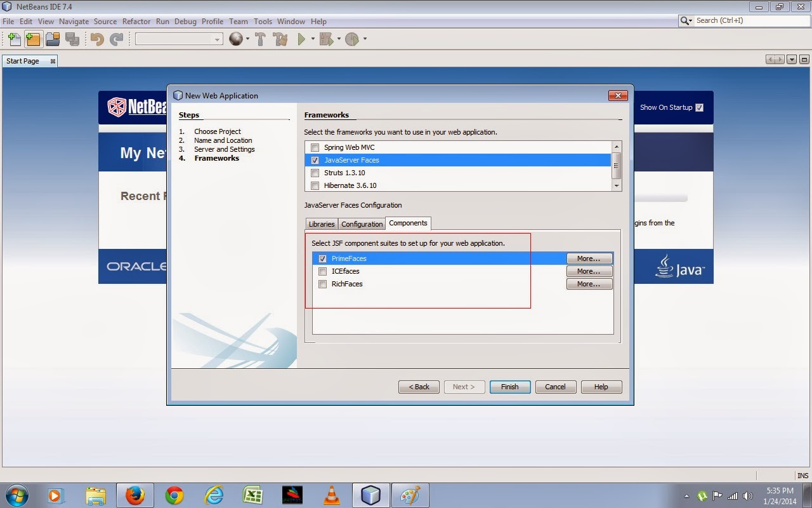The height and width of the screenshot is (508, 812).
Task: Click the taskbar clock showing 5:35 PM
Action: point(780,491)
